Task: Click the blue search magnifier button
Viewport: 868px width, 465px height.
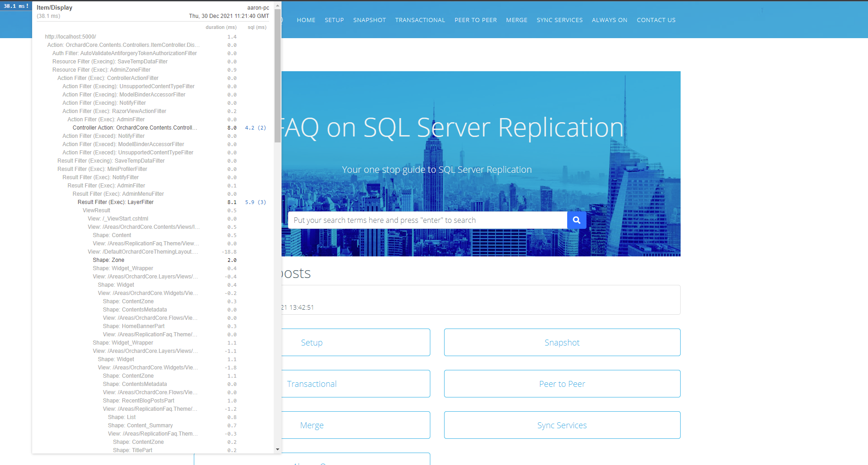Action: tap(576, 220)
